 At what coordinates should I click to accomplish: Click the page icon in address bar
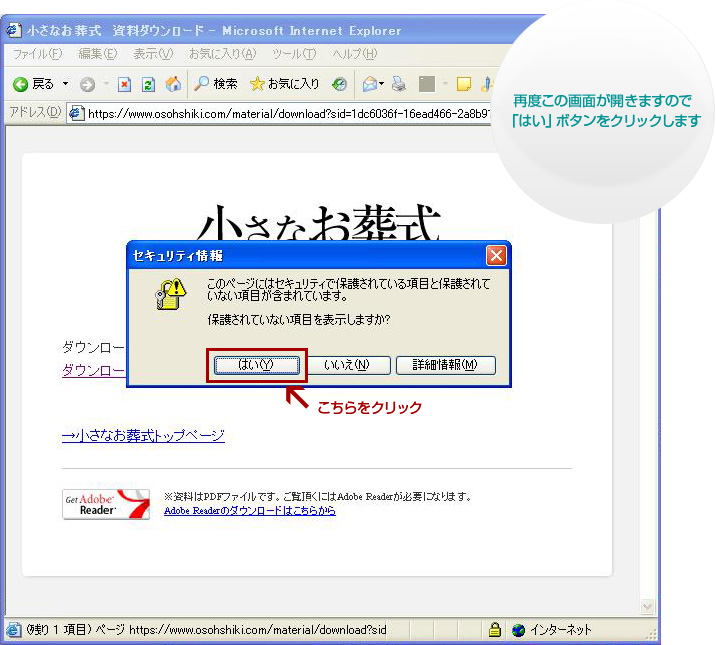click(x=76, y=113)
